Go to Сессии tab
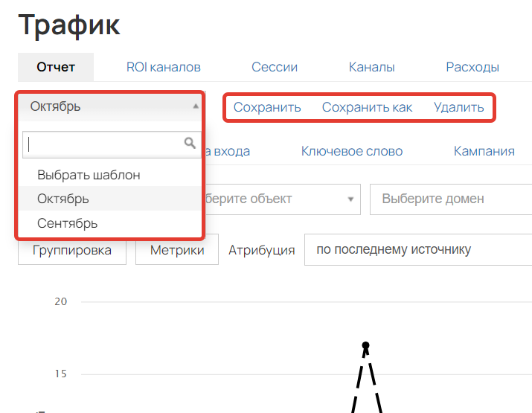The height and width of the screenshot is (413, 532). (274, 67)
